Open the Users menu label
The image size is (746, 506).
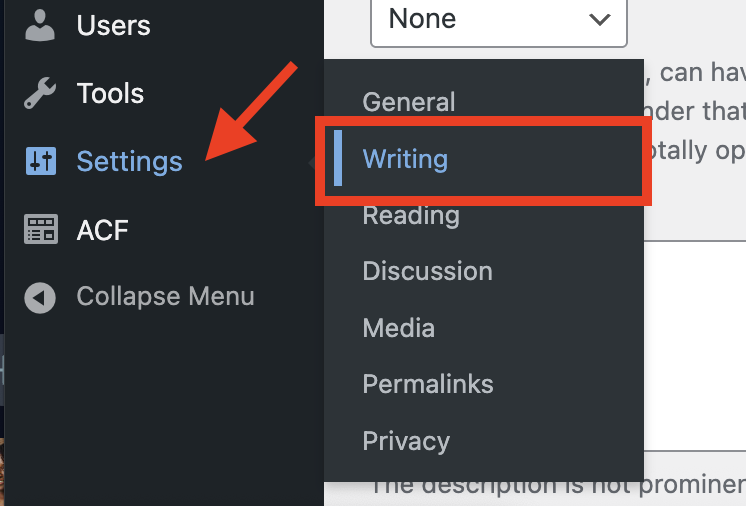[113, 25]
